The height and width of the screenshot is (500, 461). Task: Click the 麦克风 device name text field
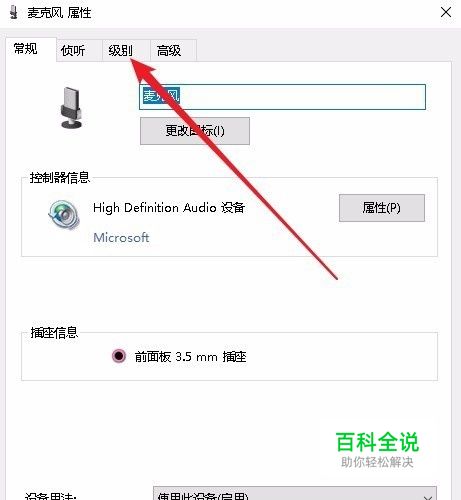click(282, 97)
